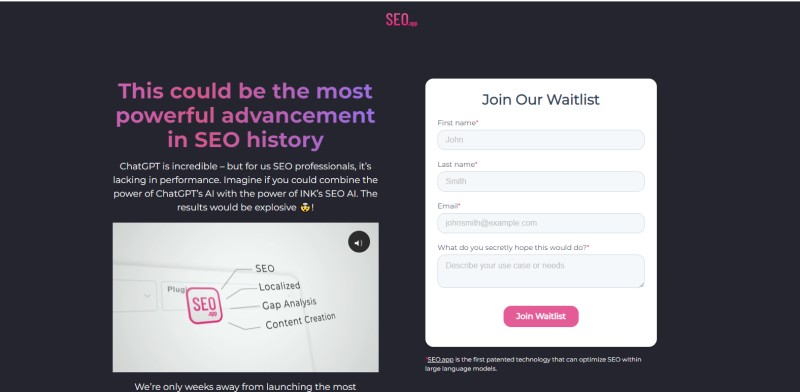Unmute the video with the speaker icon
800x392 pixels.
pyautogui.click(x=359, y=242)
